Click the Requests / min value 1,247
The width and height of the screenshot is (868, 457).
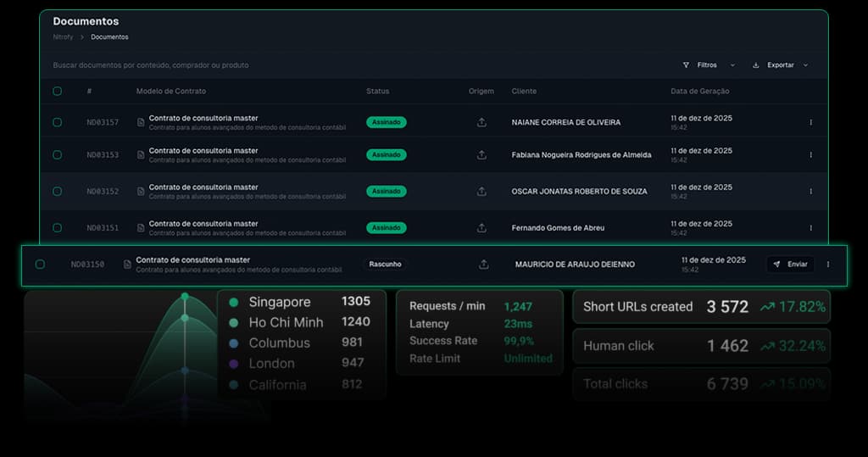click(518, 306)
